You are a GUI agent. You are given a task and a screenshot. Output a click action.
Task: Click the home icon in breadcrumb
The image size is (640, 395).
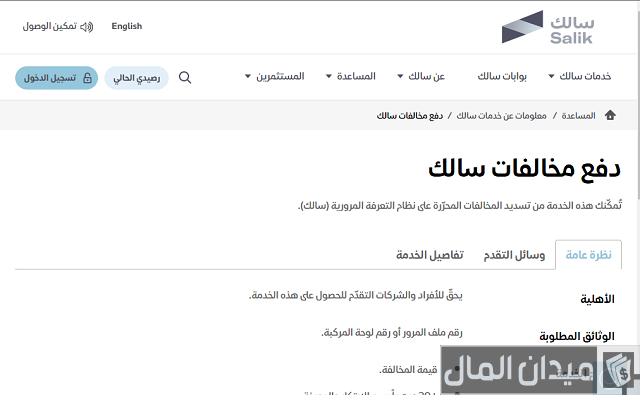coord(610,115)
